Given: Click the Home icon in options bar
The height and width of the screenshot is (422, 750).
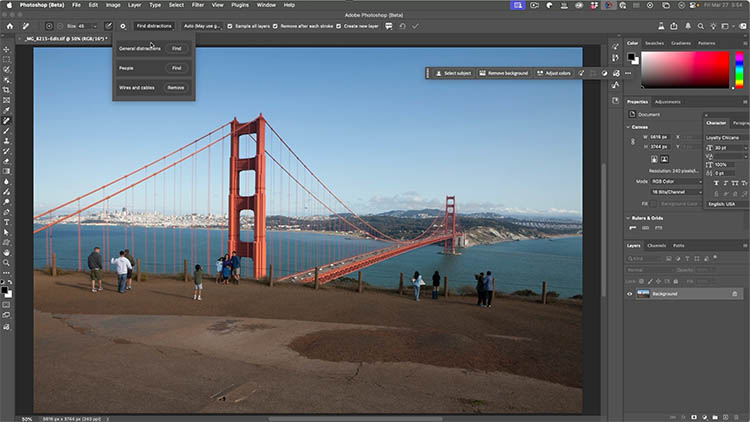Looking at the screenshot, I should coord(10,26).
